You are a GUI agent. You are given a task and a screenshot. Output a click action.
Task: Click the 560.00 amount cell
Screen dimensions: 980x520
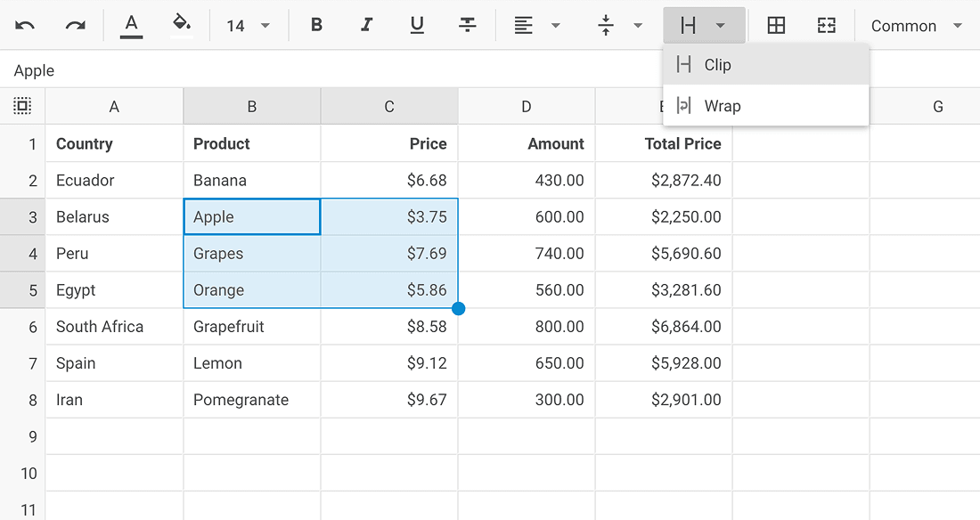click(x=527, y=290)
